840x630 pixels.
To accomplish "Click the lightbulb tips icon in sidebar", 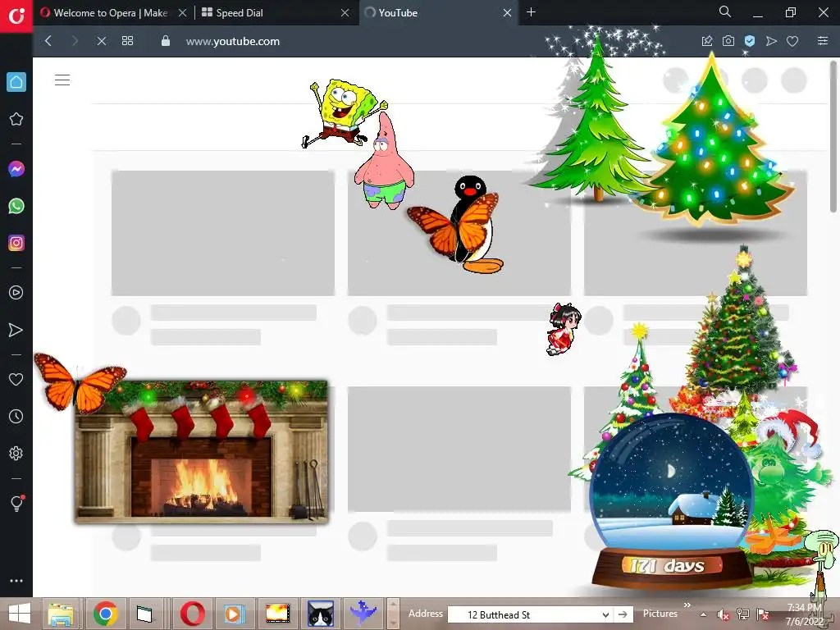I will click(x=16, y=503).
